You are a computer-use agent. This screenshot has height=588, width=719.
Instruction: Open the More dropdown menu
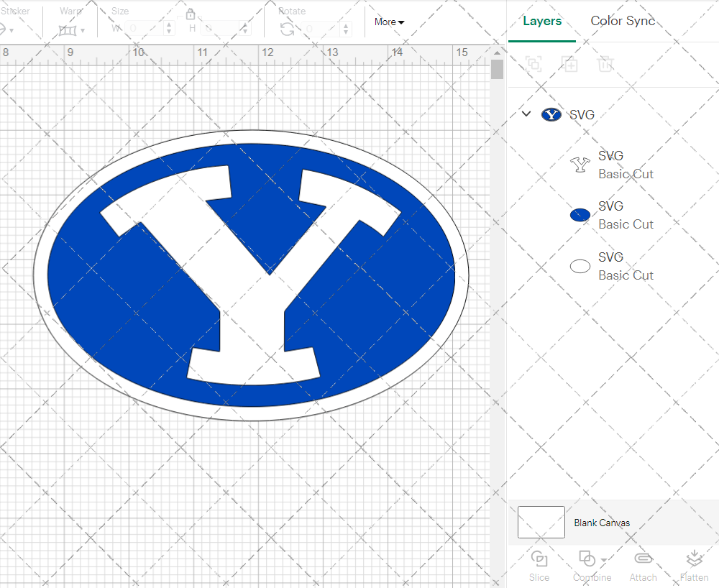pos(389,22)
